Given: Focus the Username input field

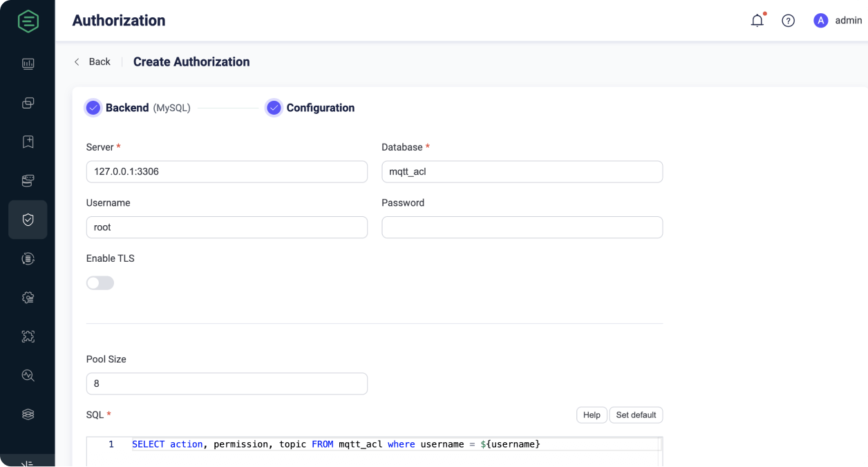Looking at the screenshot, I should pos(227,227).
